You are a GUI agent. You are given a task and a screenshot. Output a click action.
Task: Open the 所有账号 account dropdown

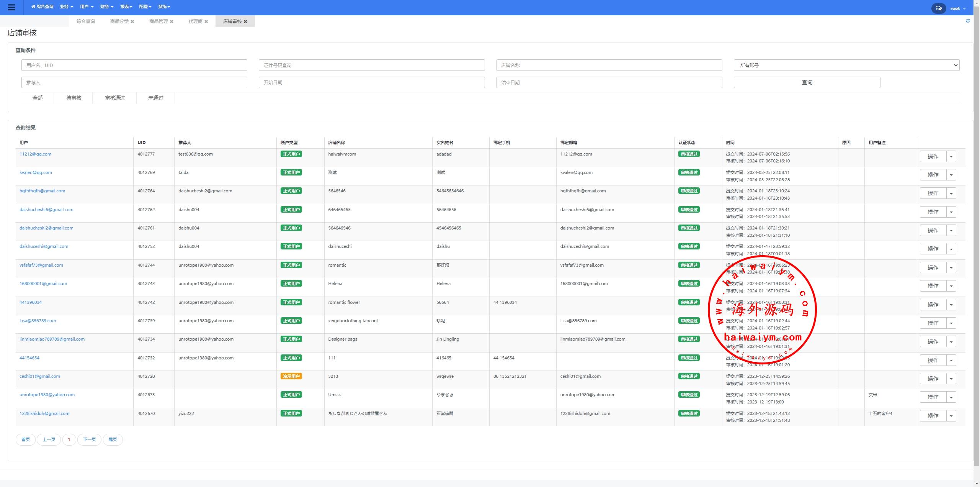click(x=846, y=65)
